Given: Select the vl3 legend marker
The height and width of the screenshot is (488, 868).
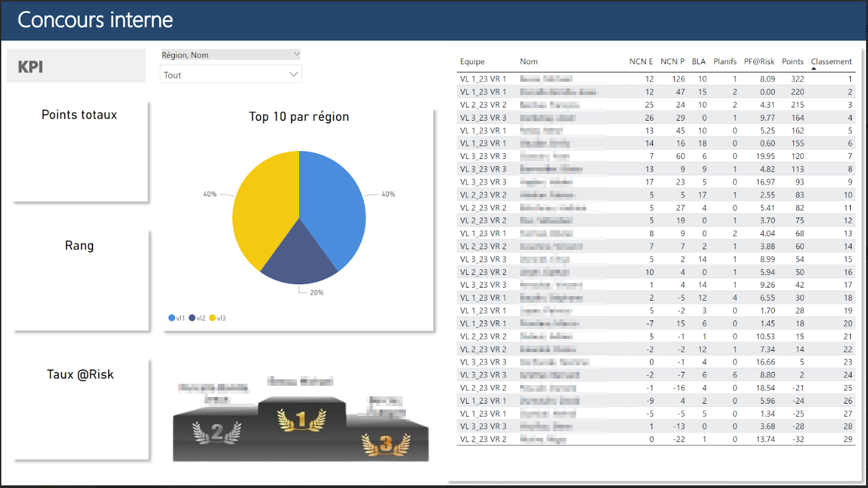Looking at the screenshot, I should [x=213, y=319].
